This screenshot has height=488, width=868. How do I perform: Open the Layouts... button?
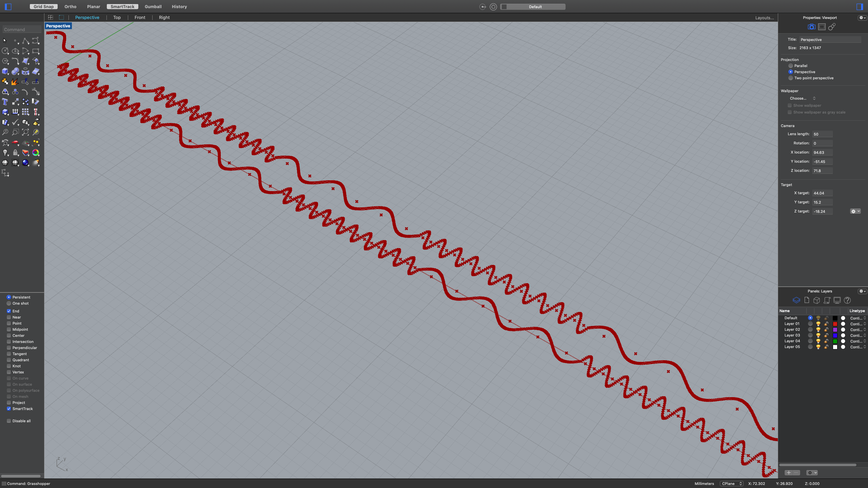[765, 18]
